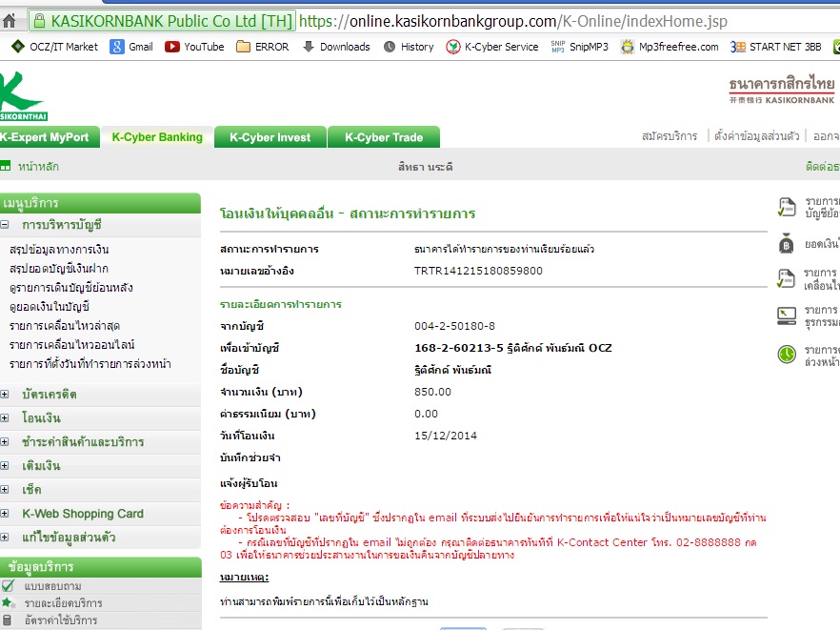Click the checkmark icon beside แบบสอบถาม
This screenshot has width=840, height=630.
pyautogui.click(x=8, y=586)
